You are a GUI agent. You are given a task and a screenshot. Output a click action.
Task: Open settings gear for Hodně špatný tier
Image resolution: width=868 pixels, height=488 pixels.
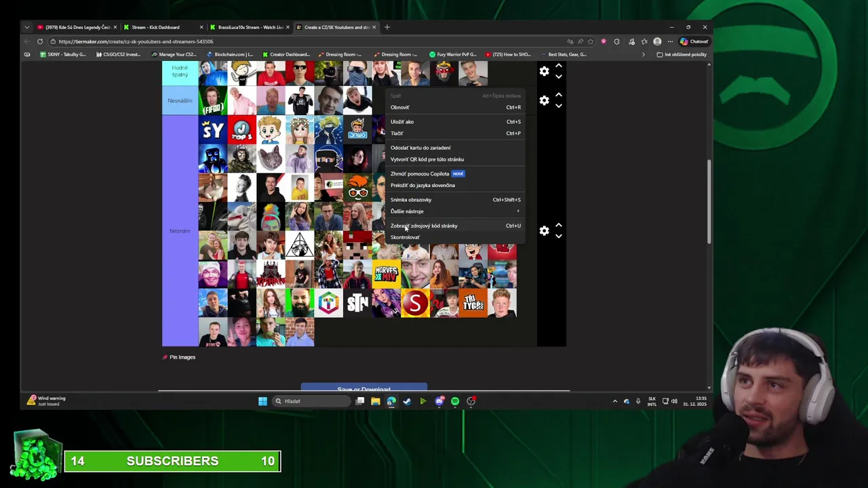[x=544, y=71]
